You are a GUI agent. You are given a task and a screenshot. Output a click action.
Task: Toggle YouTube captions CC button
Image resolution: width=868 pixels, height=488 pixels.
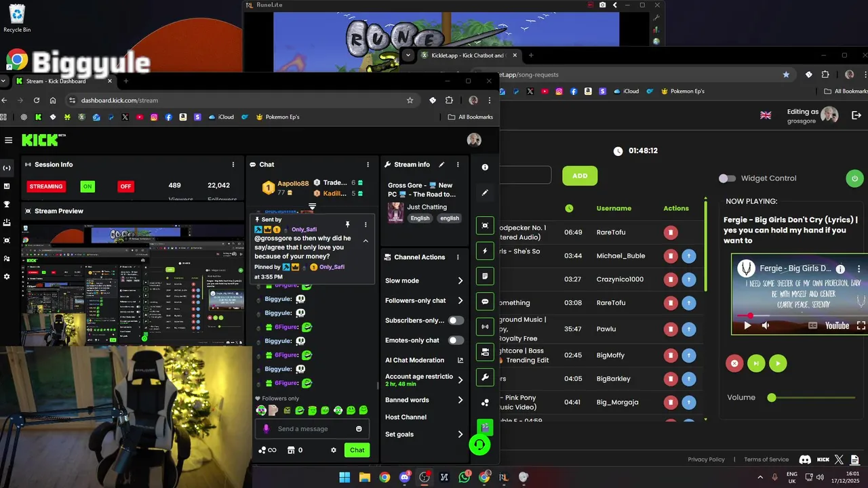pyautogui.click(x=812, y=325)
